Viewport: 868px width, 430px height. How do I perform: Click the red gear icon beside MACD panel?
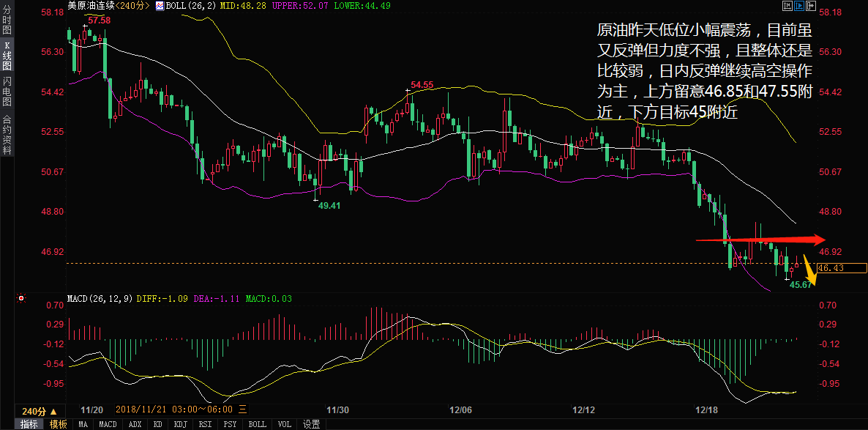[20, 298]
